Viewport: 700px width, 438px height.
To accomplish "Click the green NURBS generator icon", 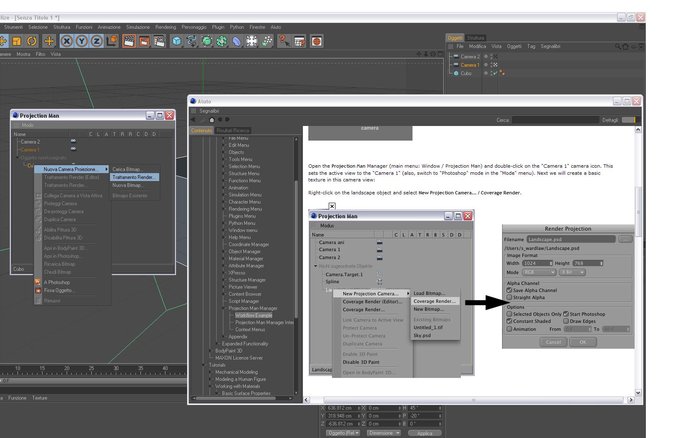I will [x=207, y=42].
